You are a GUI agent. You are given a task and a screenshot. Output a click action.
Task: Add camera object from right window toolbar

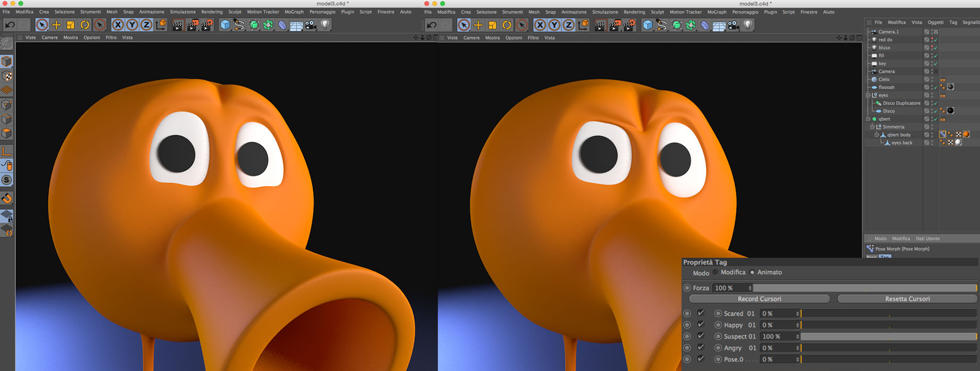tap(733, 24)
